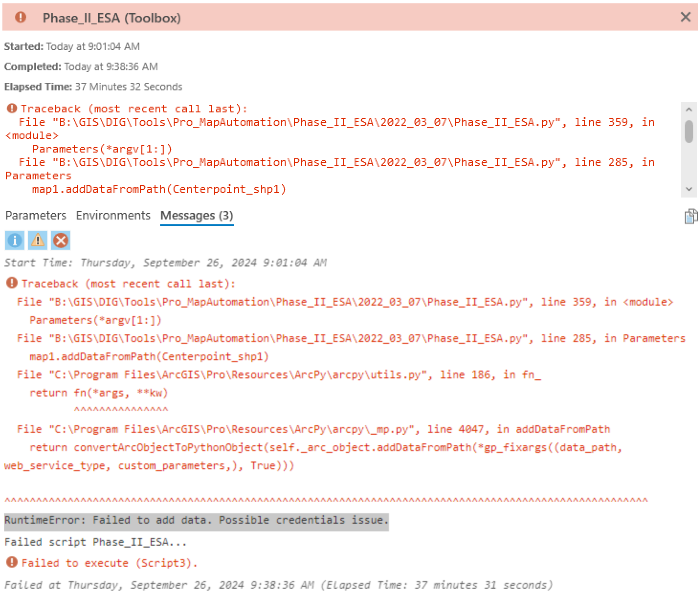The image size is (700, 605).
Task: Toggle the informational messages filter
Action: click(x=15, y=241)
